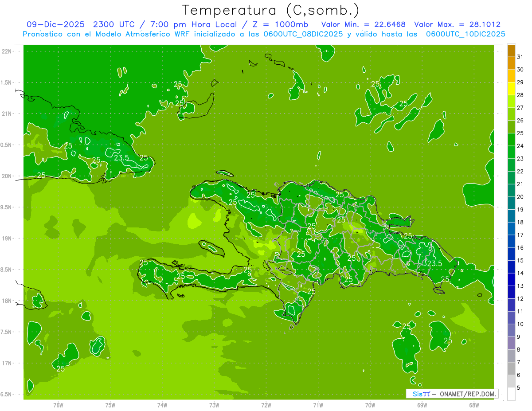Click the '23.5' contour label over eastern Dominican Republic
The width and height of the screenshot is (532, 411).
[x=434, y=263]
